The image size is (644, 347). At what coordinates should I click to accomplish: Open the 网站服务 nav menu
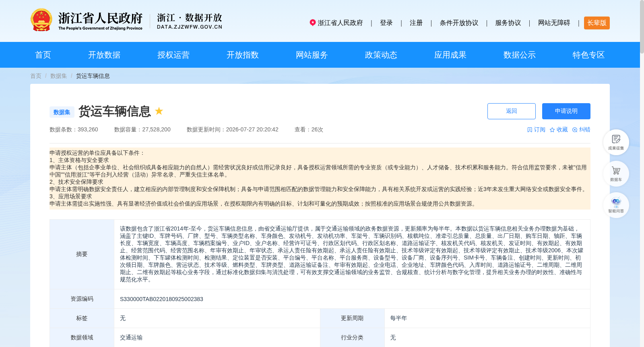coord(312,55)
